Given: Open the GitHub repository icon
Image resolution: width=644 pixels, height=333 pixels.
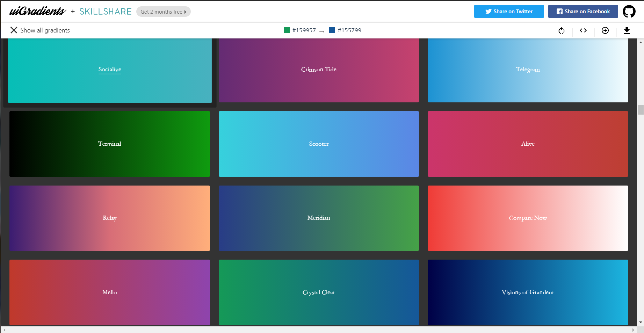Looking at the screenshot, I should [629, 12].
